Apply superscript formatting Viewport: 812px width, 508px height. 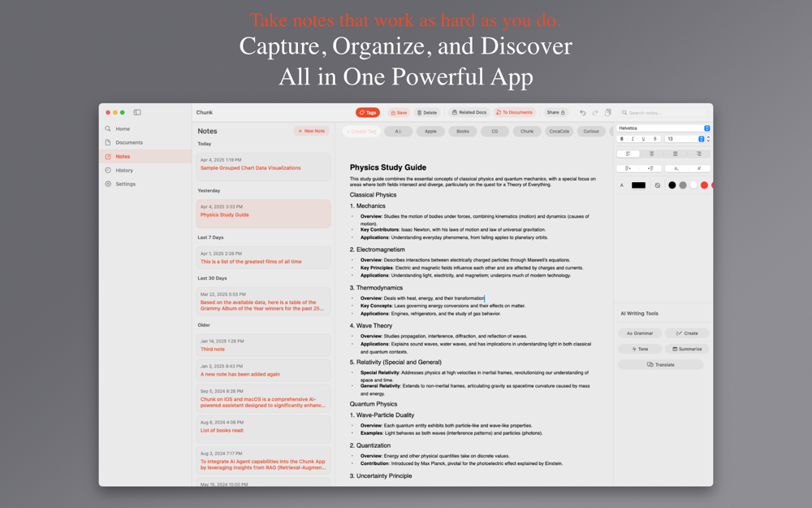point(699,168)
